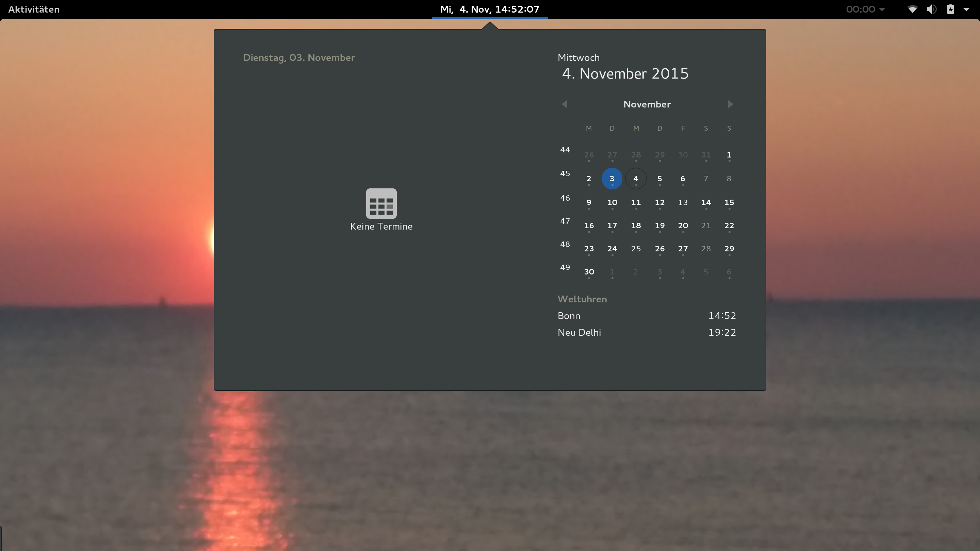Select November 6 in calendar
980x551 pixels.
683,179
